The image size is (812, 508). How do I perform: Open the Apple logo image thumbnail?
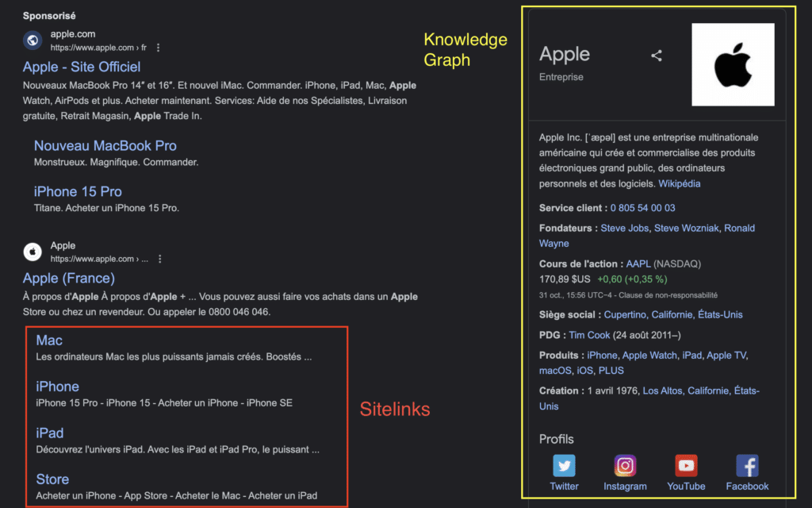[x=733, y=64]
